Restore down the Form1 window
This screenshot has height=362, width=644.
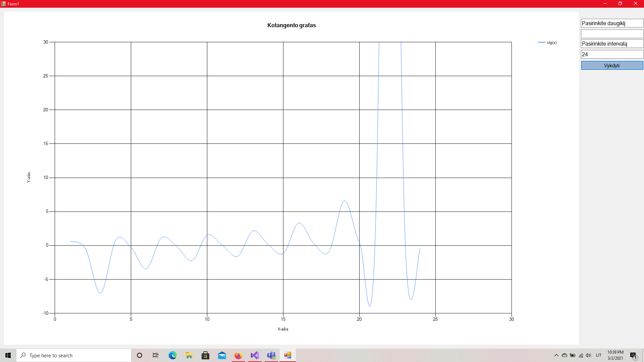point(620,4)
